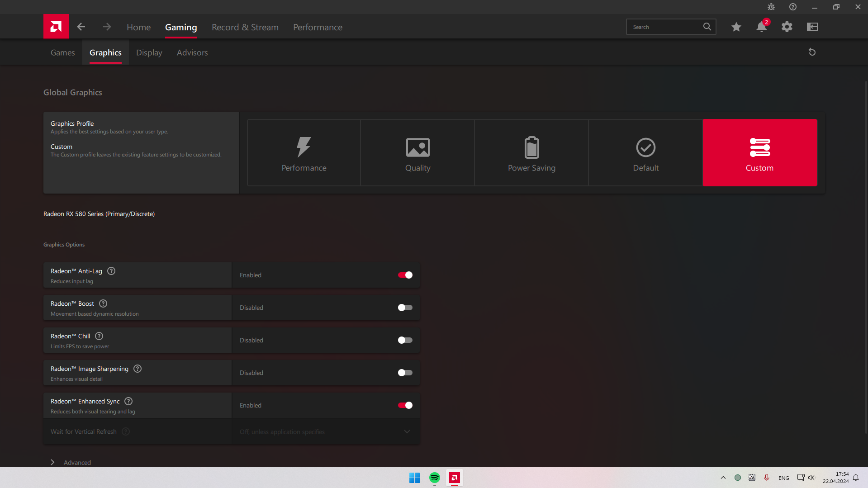Click the AMD logo home icon
868x488 pixels.
coord(56,27)
